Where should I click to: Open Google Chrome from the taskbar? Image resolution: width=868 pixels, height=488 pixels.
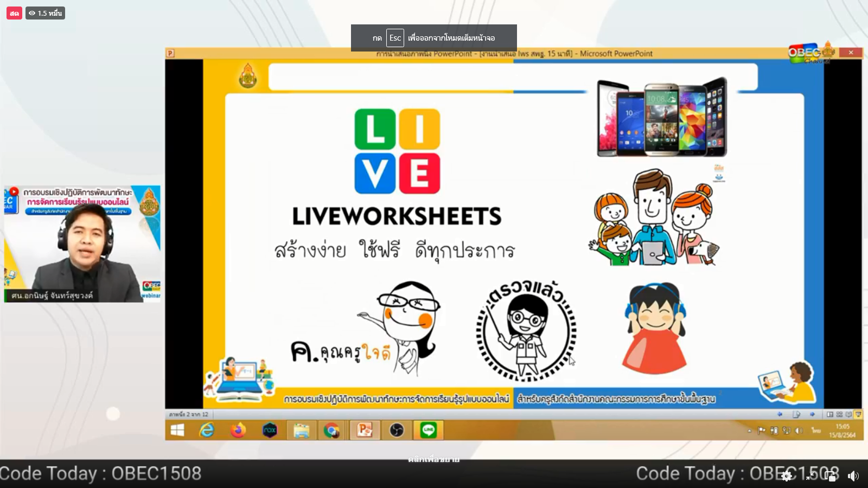click(331, 431)
